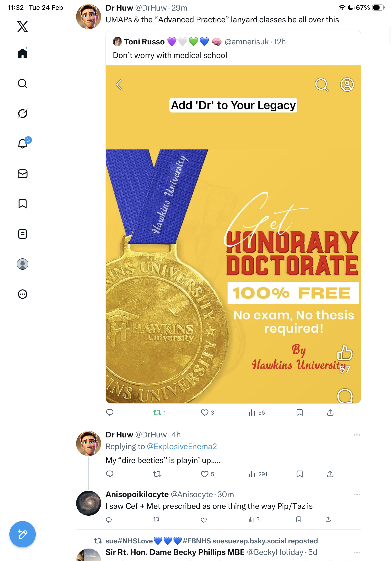Bookmark the "dire beeties" reply

[299, 474]
